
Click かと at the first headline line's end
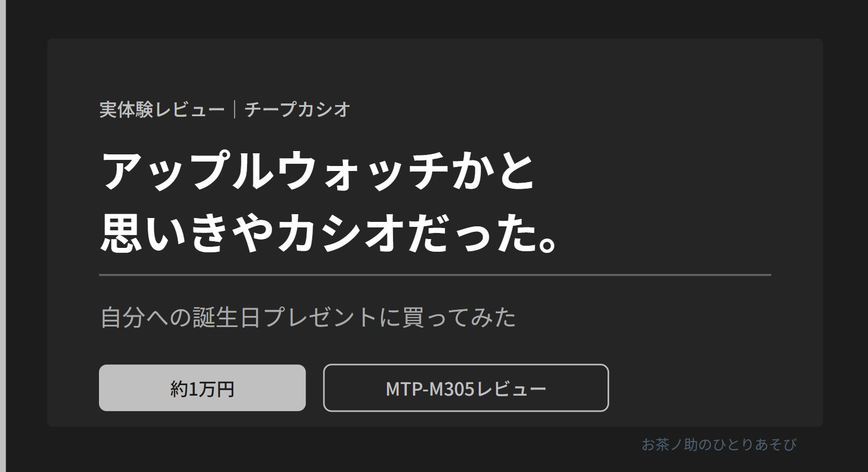click(493, 171)
